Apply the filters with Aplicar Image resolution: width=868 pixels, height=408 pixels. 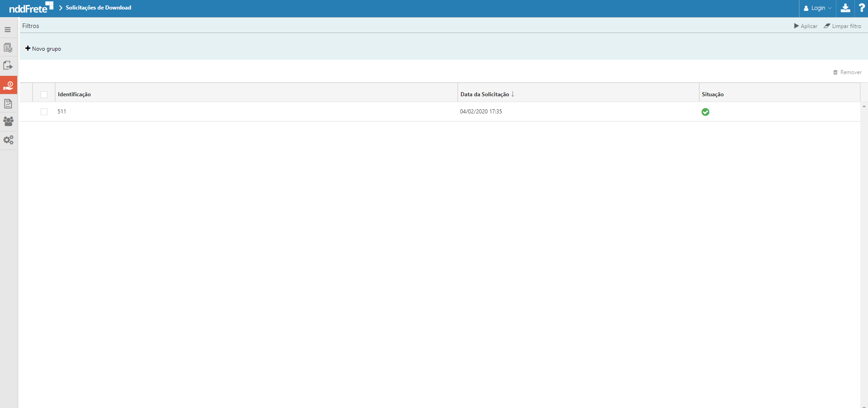pyautogui.click(x=806, y=26)
